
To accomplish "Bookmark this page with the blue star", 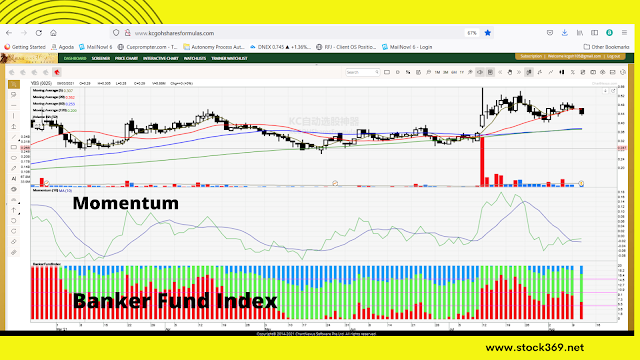I will [488, 33].
